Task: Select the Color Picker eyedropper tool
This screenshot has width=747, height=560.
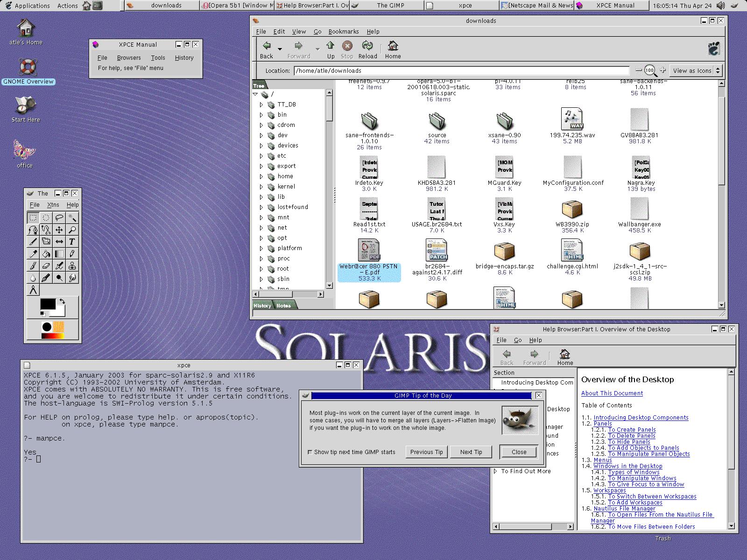Action: coord(33,254)
